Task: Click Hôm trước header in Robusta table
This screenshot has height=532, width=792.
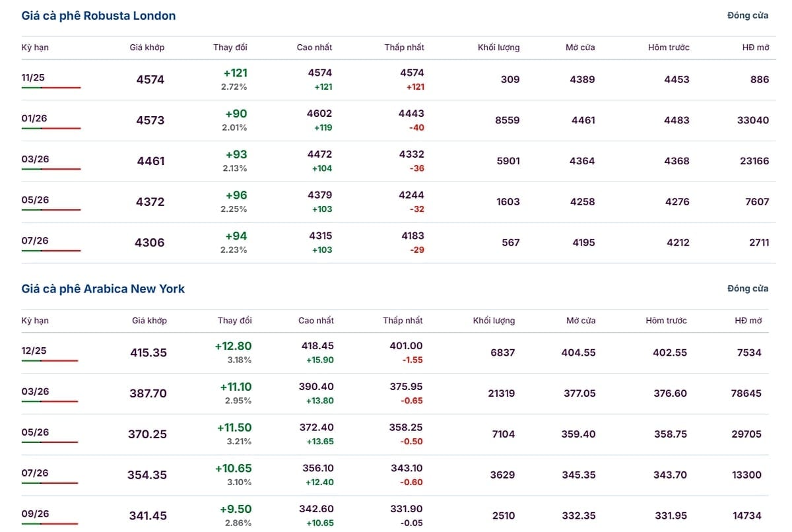Action: pos(669,48)
